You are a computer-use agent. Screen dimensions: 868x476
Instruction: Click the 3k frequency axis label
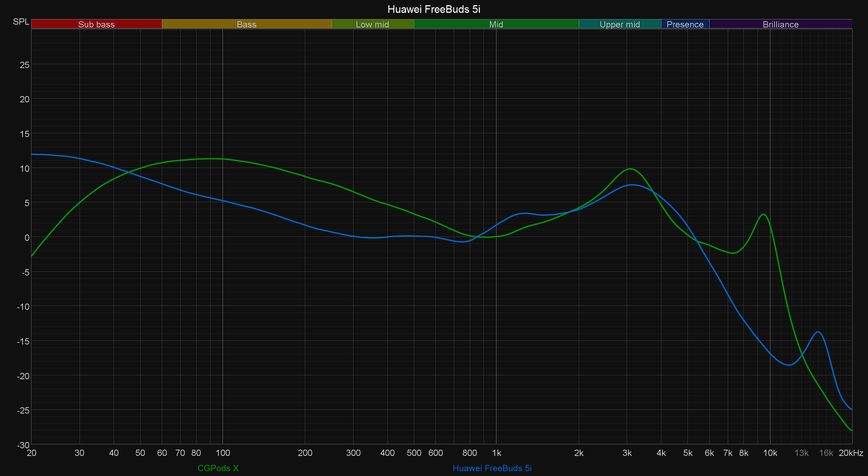(x=627, y=453)
